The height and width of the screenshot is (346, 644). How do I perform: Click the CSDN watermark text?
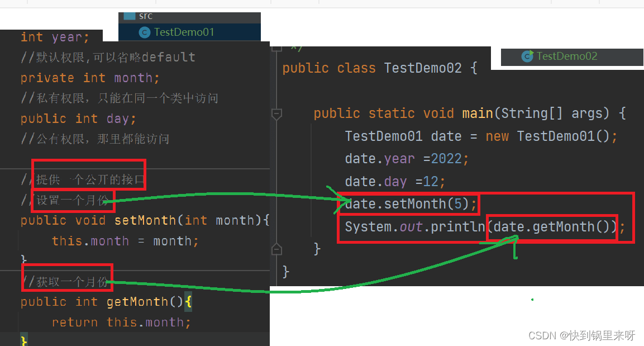point(581,335)
